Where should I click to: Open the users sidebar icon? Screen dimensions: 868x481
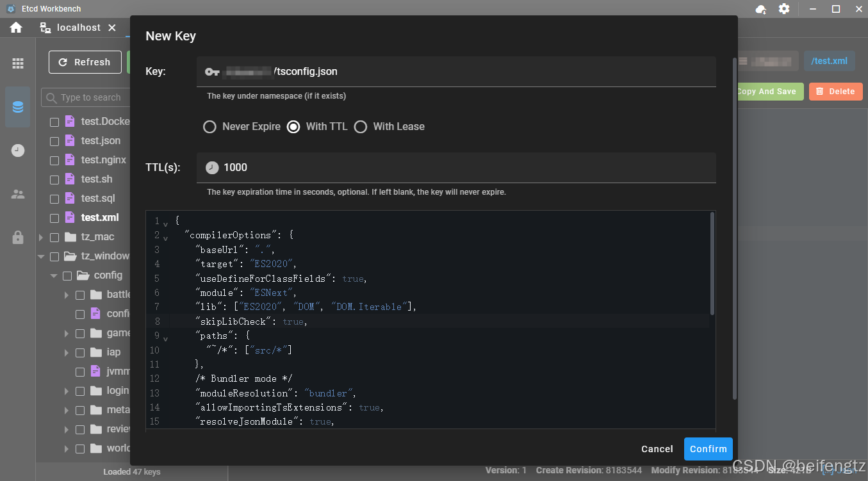(x=18, y=194)
